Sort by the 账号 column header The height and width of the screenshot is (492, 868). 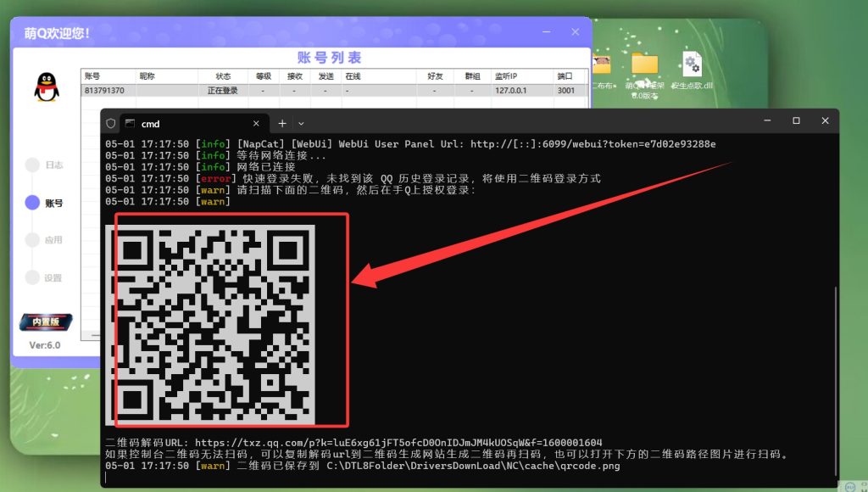[x=108, y=76]
